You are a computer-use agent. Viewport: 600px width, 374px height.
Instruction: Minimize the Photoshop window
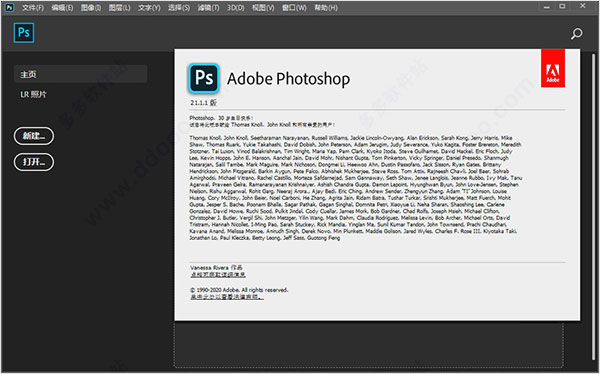click(x=546, y=7)
